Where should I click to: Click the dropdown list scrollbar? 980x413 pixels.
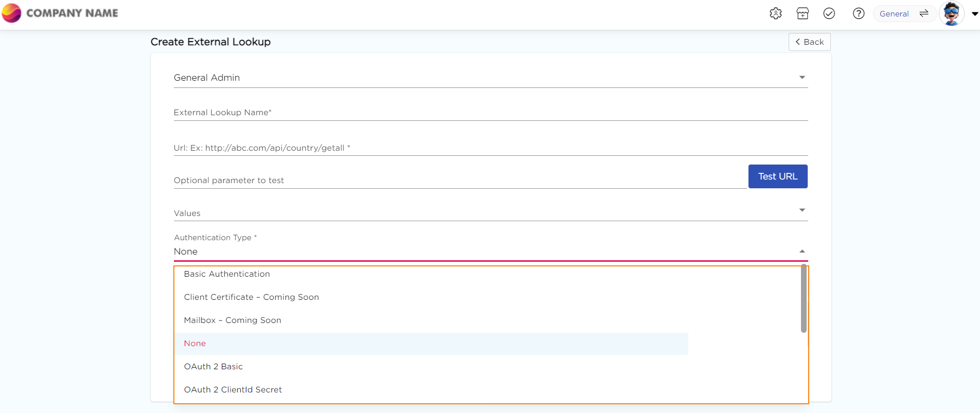point(804,299)
